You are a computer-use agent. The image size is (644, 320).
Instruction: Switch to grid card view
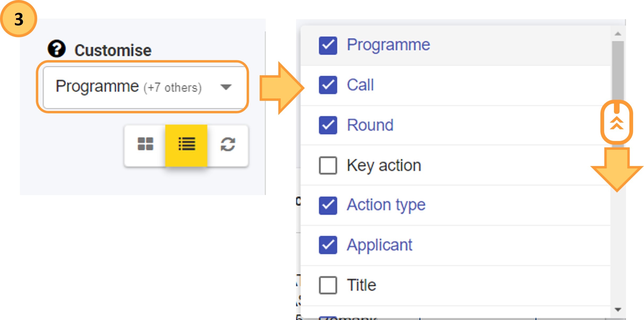tap(145, 144)
